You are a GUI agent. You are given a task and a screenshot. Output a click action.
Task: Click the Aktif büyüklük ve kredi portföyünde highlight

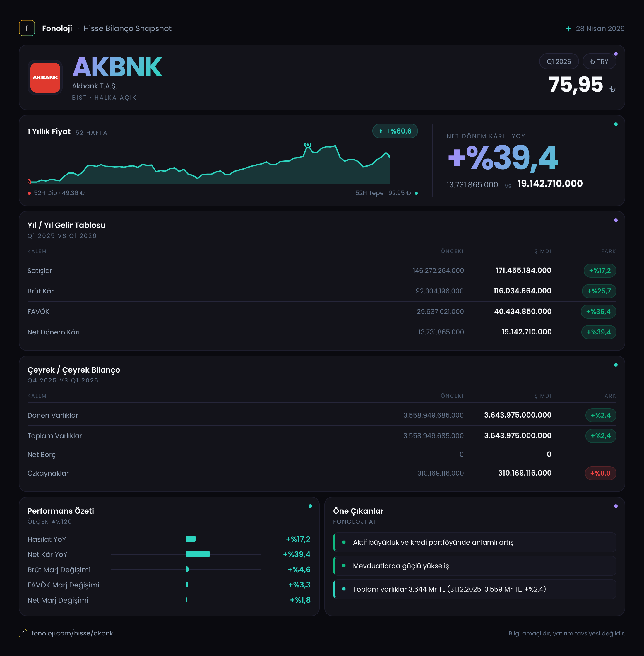(475, 542)
